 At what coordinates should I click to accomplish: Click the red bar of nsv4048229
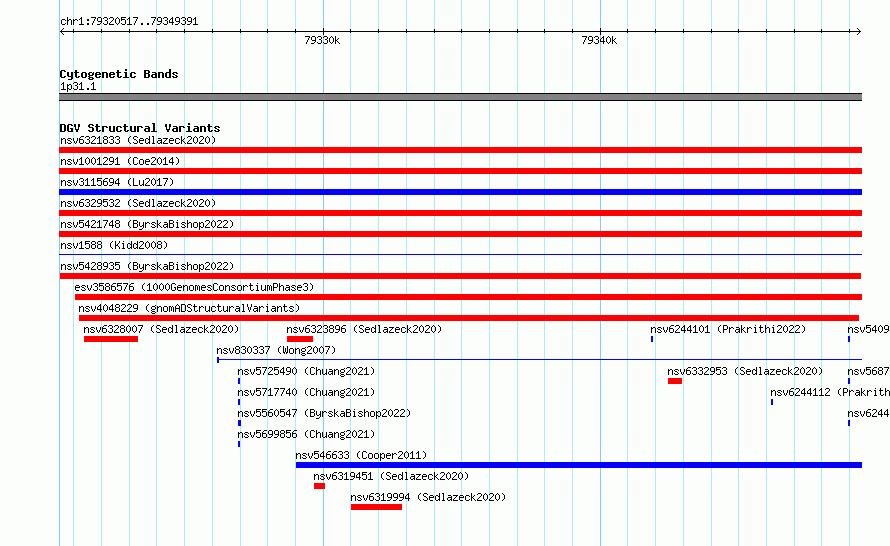click(469, 318)
